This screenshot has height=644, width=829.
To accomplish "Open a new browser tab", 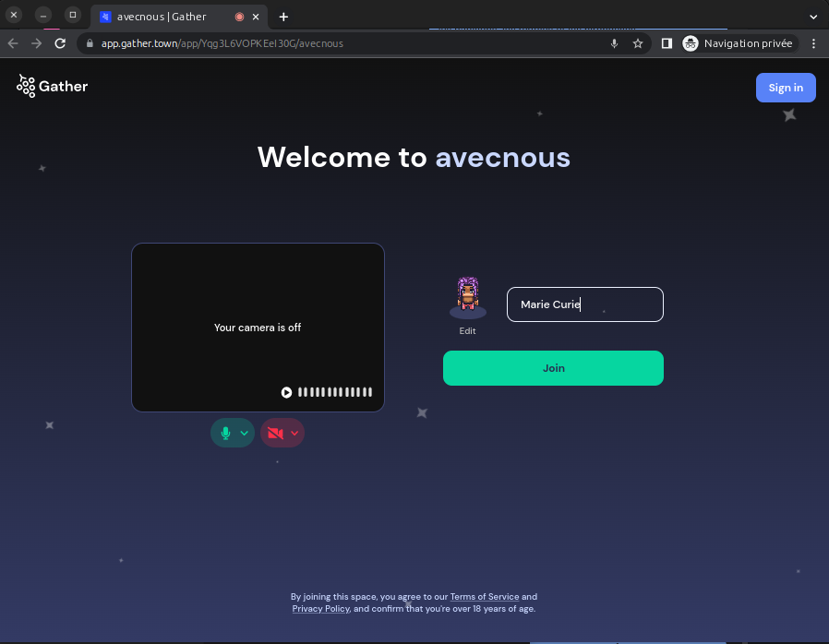I will tap(283, 17).
